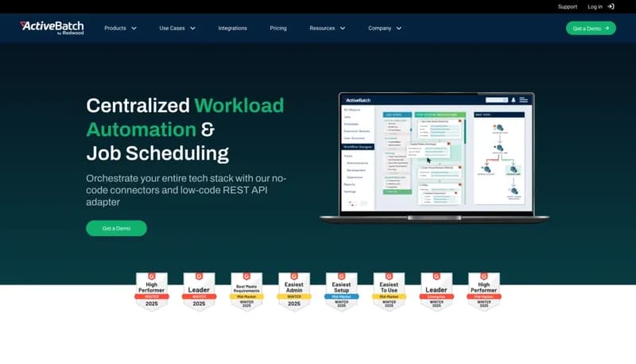This screenshot has height=364, width=636.
Task: Click the ActiveBatch by Redwood logo
Action: tap(52, 28)
